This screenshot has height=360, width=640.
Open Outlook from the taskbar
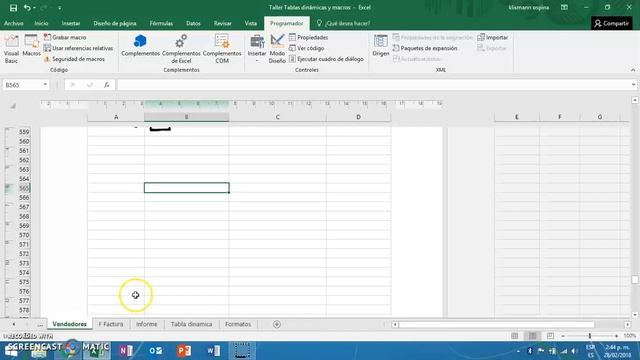[x=155, y=351]
